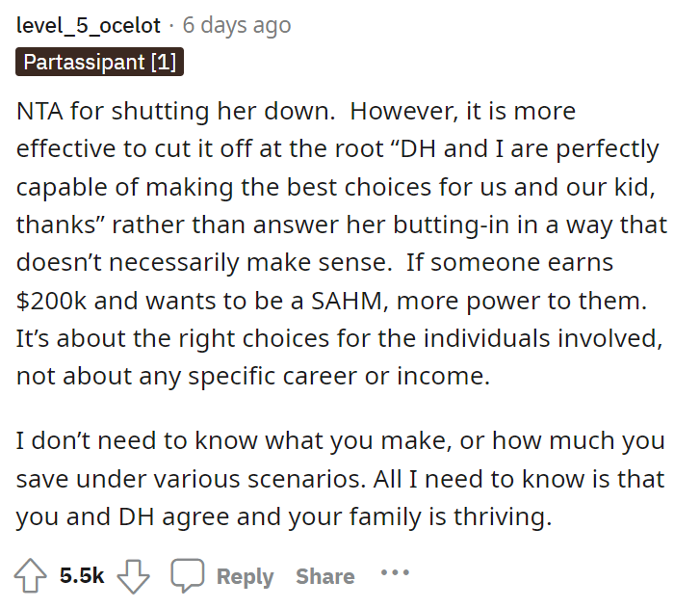Click the paragraph starting "I don't need"
The width and height of the screenshot is (700, 608).
point(337,479)
